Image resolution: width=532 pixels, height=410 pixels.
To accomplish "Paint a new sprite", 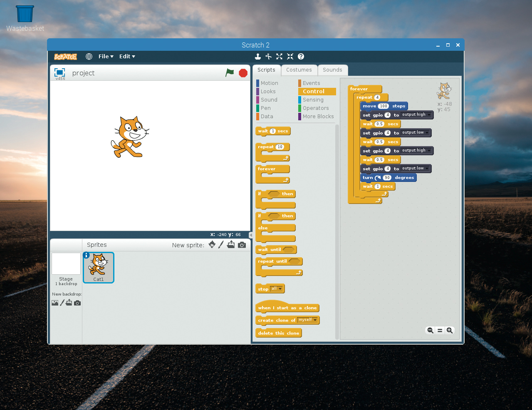I will coord(221,245).
